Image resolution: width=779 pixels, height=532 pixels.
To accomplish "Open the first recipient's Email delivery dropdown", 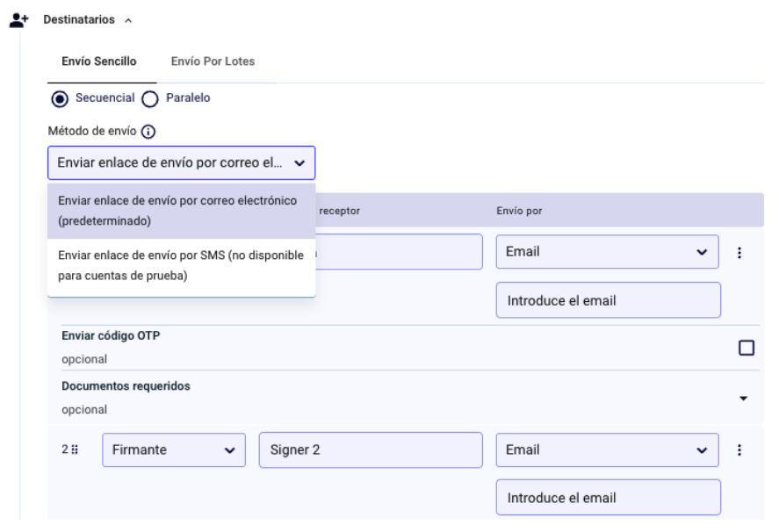I will pos(607,252).
